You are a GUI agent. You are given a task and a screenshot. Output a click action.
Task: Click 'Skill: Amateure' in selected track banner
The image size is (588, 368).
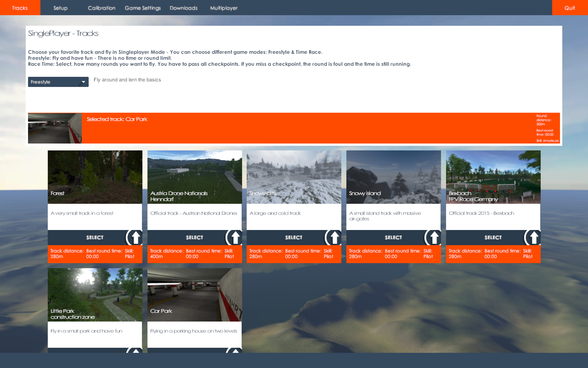click(x=547, y=141)
